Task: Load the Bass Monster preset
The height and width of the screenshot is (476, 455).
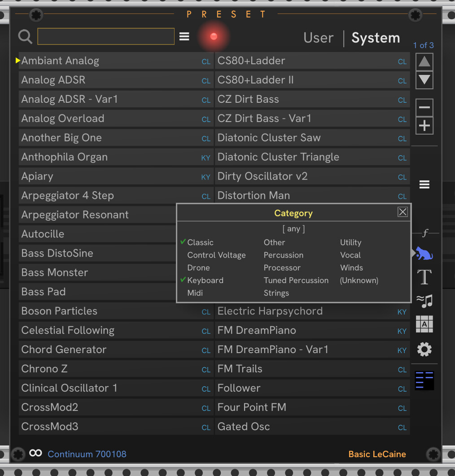Action: (55, 272)
